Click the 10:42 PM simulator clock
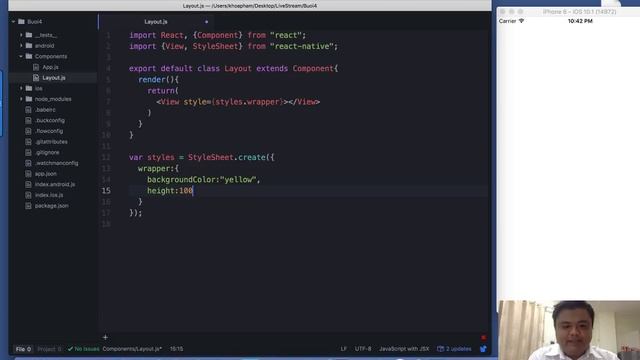This screenshot has height=360, width=640. [x=580, y=21]
